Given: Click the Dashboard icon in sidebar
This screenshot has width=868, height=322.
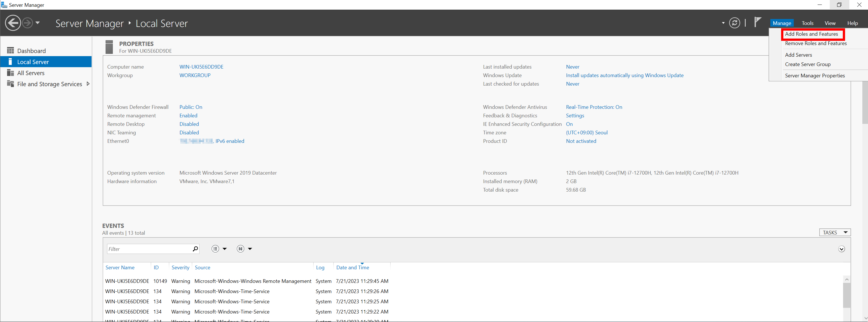Looking at the screenshot, I should pyautogui.click(x=10, y=51).
